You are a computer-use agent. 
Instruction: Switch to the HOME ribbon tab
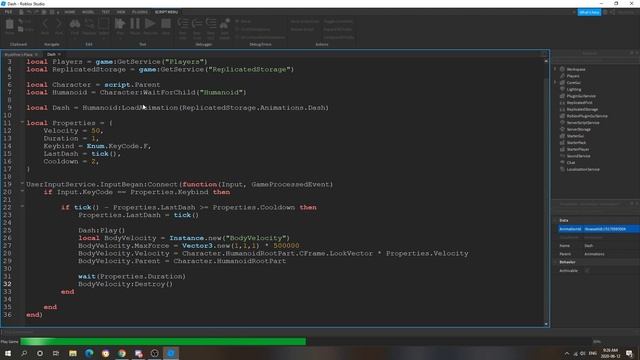point(70,12)
